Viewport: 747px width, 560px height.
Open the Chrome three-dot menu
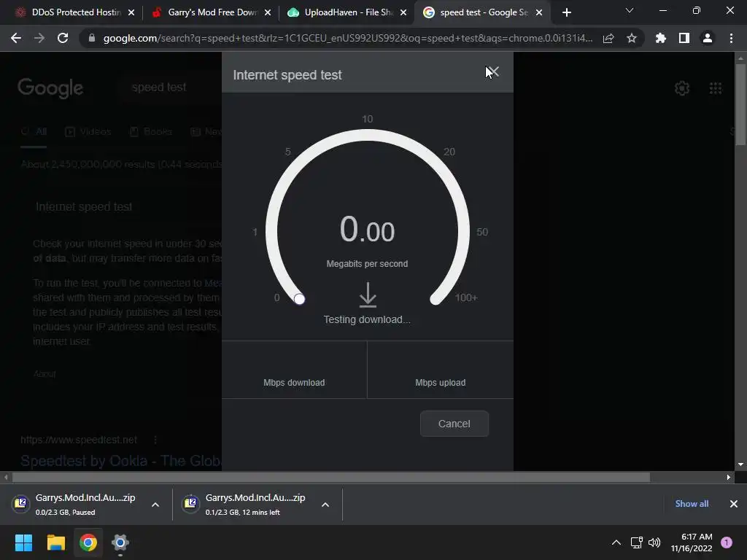coord(731,38)
